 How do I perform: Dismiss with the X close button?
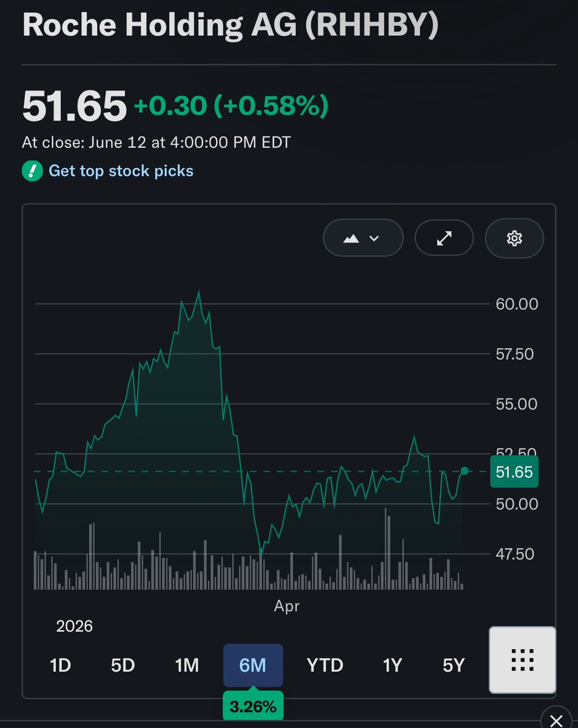pos(556,720)
